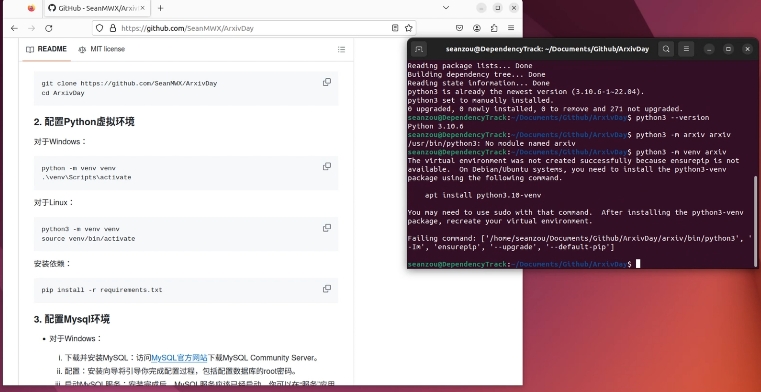Viewport: 761px width, 392px height.
Task: Click the terminal prompt cursor line
Action: [524, 264]
